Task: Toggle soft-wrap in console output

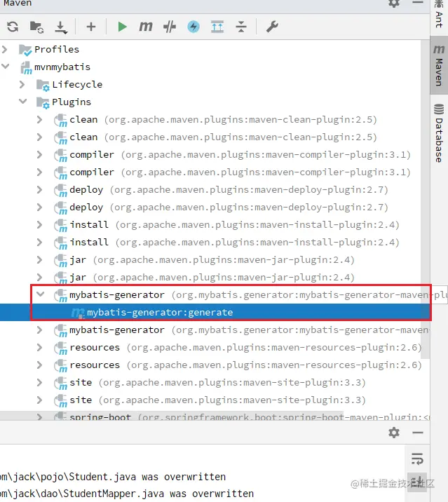Action: [417, 459]
